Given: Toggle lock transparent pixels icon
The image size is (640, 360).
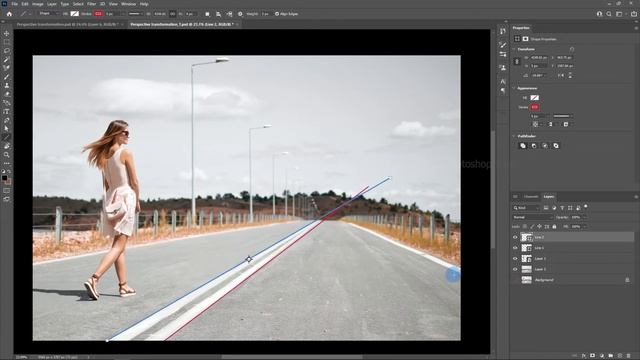Looking at the screenshot, I should [525, 227].
